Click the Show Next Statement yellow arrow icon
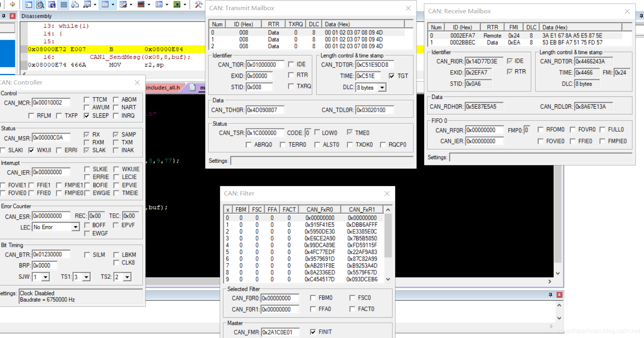Screen dimensions: 644x338 (x=12, y=4)
